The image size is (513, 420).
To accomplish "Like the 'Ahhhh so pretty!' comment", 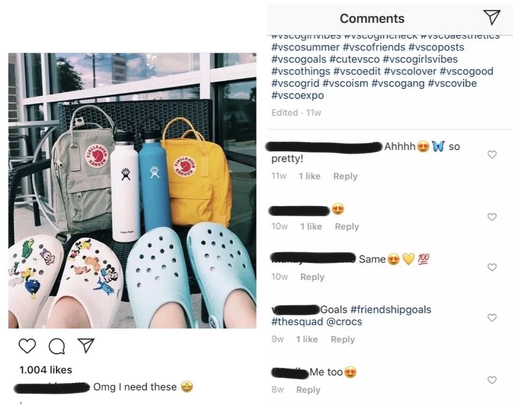I will click(492, 155).
